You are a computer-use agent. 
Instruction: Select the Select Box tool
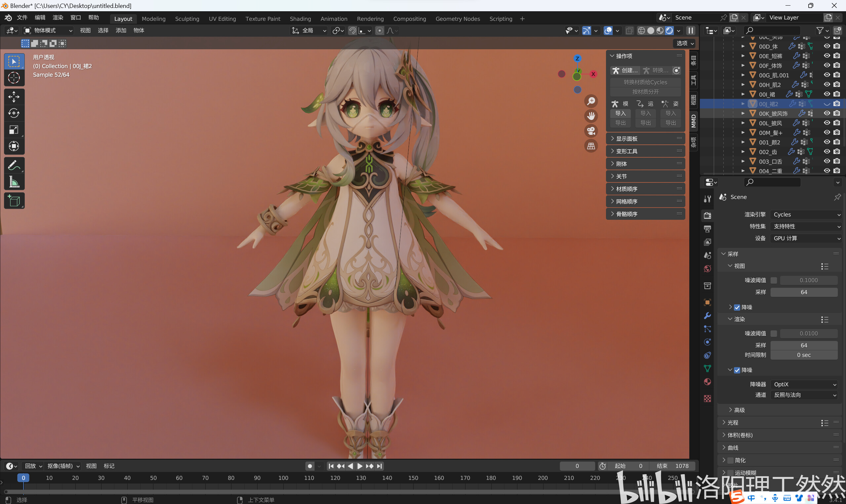point(14,61)
